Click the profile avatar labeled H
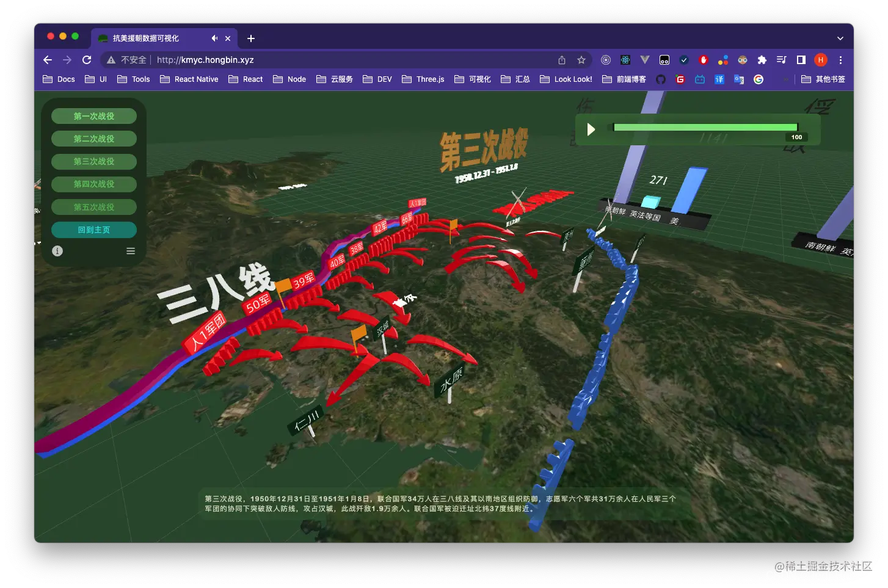 pyautogui.click(x=821, y=60)
